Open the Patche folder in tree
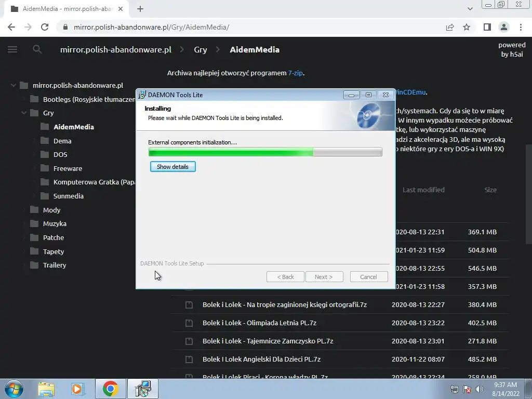The height and width of the screenshot is (399, 532). 54,237
